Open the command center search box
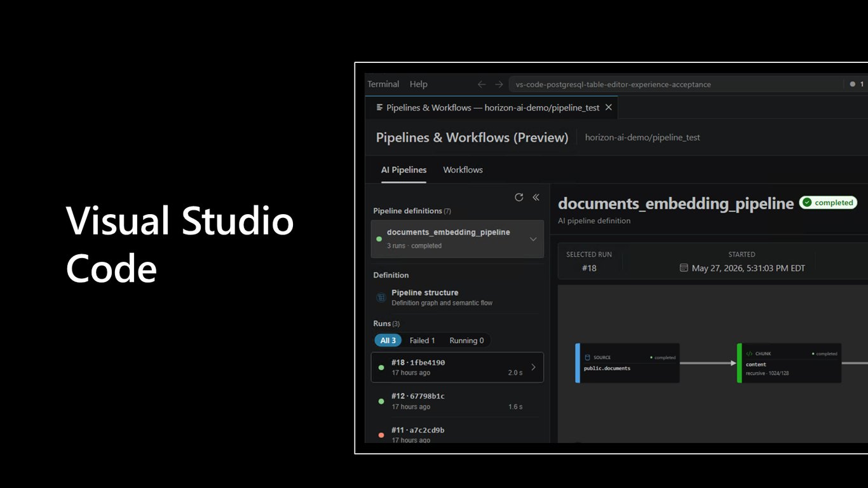Image resolution: width=868 pixels, height=488 pixels. tap(676, 85)
